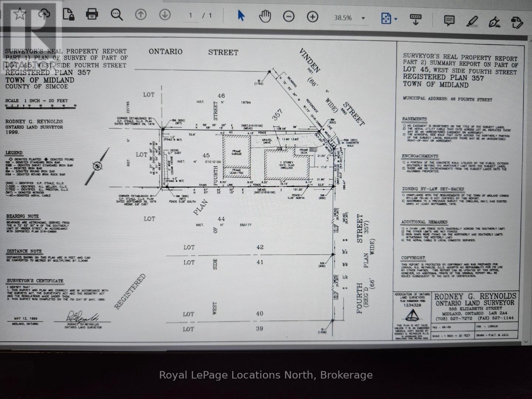The width and height of the screenshot is (532, 399).
Task: Print the document using the printer icon
Action: pos(92,14)
